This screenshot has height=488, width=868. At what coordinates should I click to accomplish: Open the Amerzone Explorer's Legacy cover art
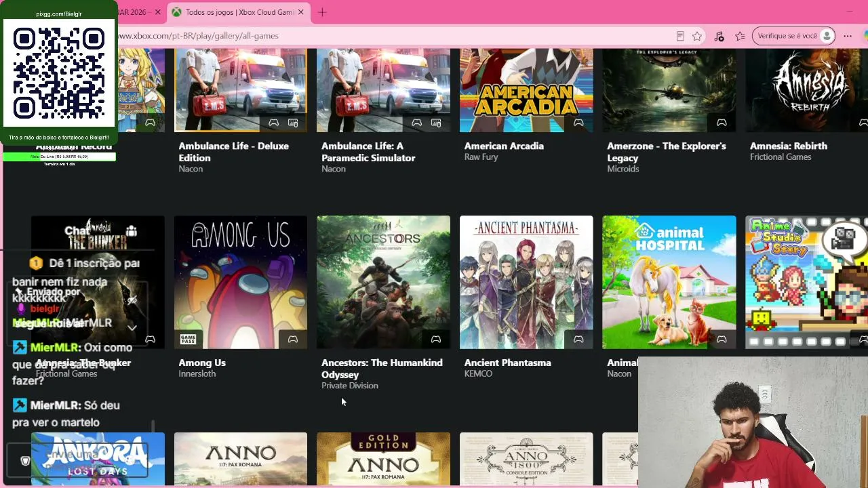coord(669,90)
